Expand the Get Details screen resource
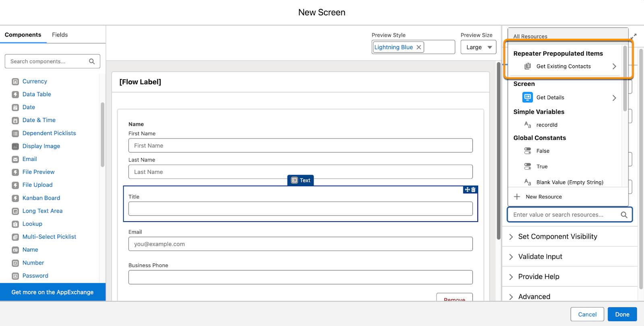 tap(614, 98)
